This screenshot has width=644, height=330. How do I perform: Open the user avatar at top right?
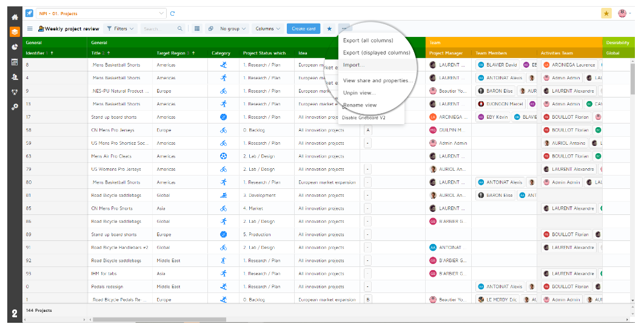click(x=623, y=13)
